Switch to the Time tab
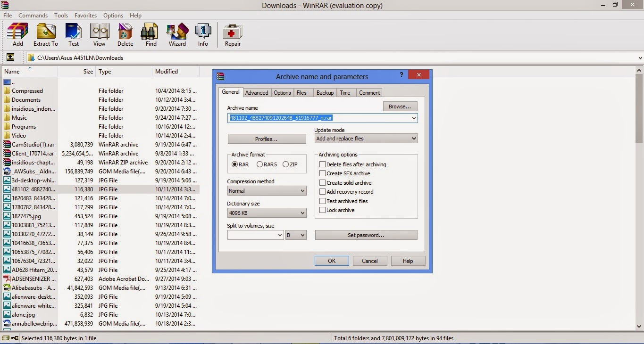Image resolution: width=644 pixels, height=344 pixels. point(345,93)
